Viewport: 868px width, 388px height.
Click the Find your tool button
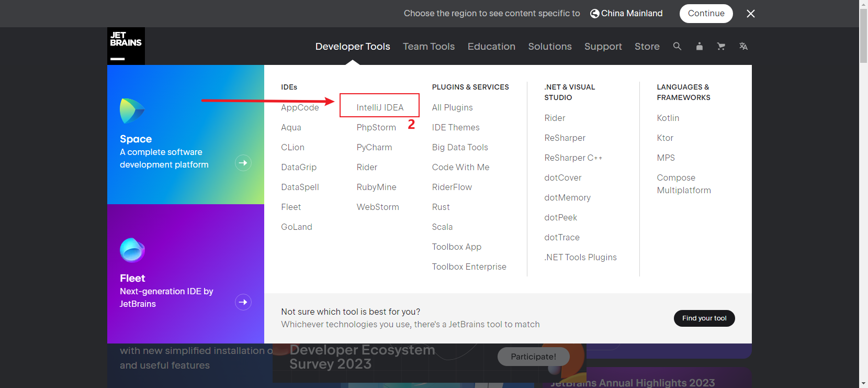coord(704,318)
